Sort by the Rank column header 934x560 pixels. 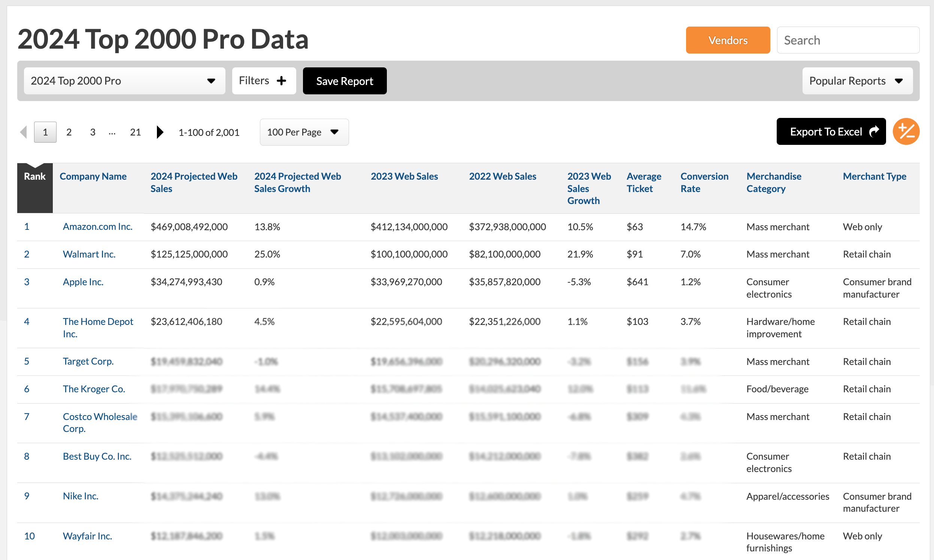pos(34,176)
